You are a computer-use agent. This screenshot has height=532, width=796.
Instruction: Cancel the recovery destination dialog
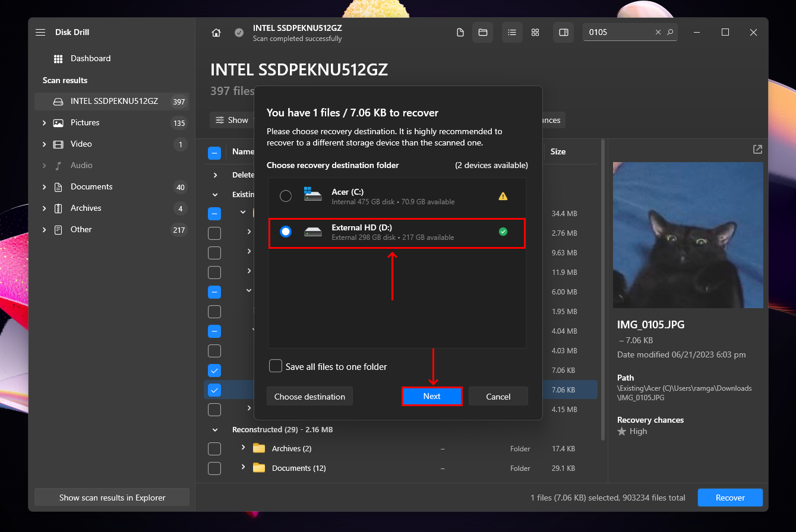[x=498, y=396]
